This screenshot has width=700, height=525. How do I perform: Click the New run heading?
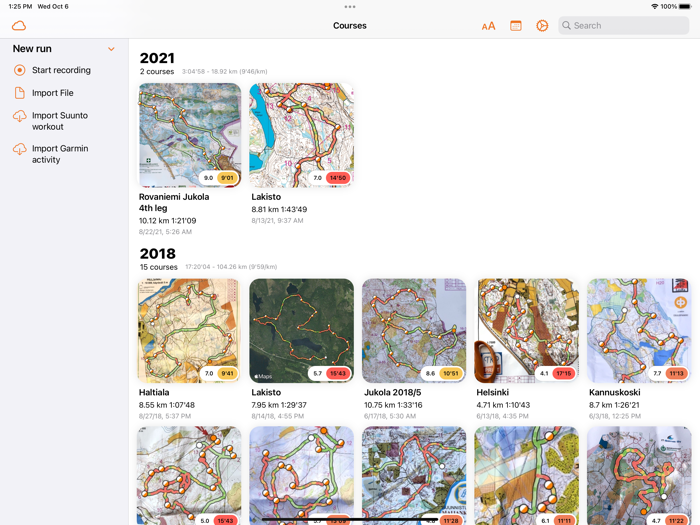click(x=32, y=49)
